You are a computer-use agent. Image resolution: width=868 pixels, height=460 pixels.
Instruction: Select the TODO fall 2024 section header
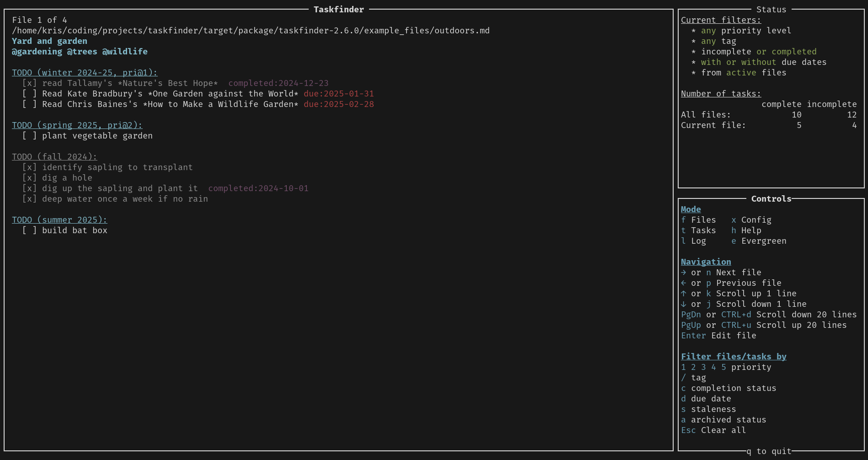(x=54, y=157)
